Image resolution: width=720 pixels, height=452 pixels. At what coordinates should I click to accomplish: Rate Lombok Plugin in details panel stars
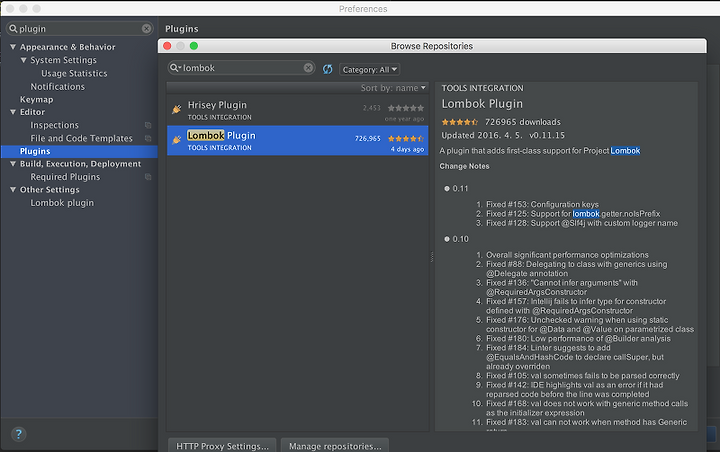[x=460, y=122]
